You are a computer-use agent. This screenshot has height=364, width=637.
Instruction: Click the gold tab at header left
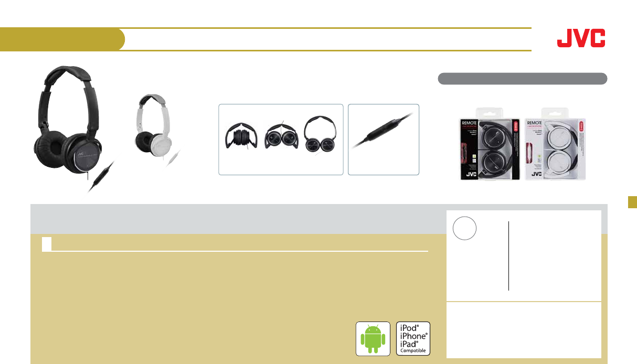click(x=62, y=39)
